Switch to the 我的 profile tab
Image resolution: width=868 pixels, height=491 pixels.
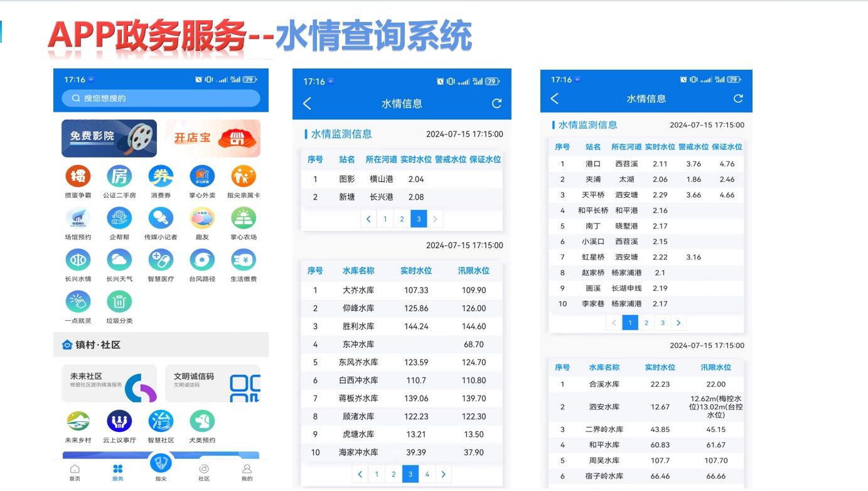pyautogui.click(x=247, y=473)
